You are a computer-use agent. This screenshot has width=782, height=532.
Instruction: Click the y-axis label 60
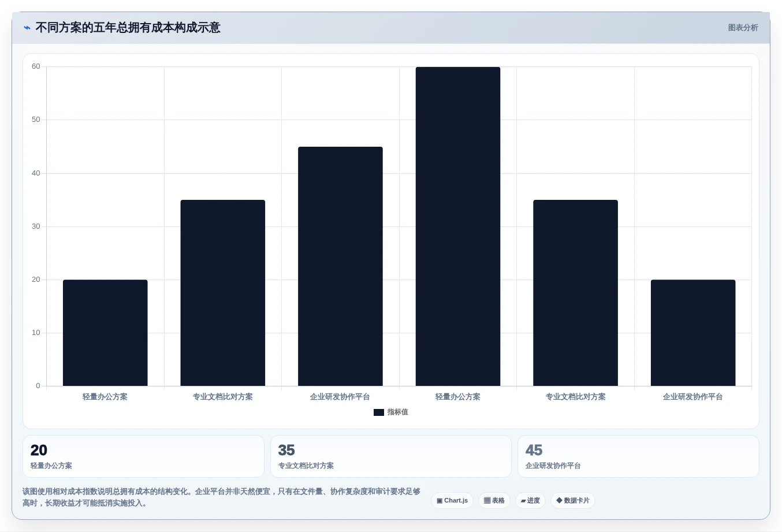click(36, 66)
